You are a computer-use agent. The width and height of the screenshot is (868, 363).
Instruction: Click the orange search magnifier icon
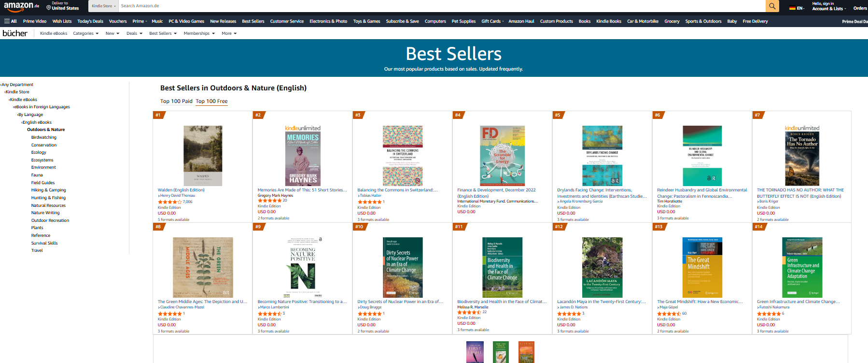pyautogui.click(x=772, y=6)
